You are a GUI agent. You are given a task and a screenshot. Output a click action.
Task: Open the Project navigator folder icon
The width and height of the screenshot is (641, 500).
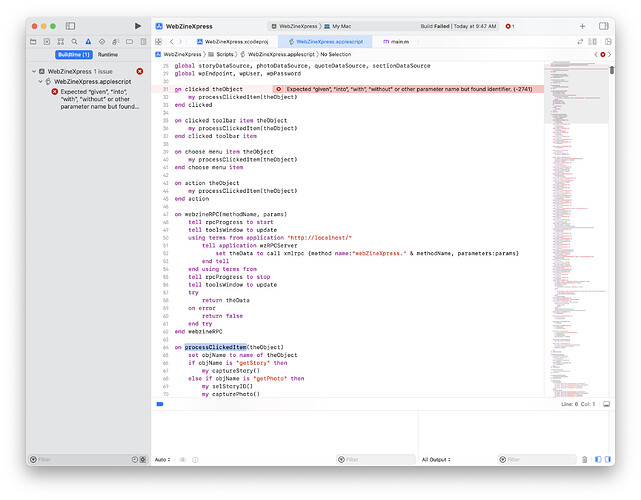[33, 42]
